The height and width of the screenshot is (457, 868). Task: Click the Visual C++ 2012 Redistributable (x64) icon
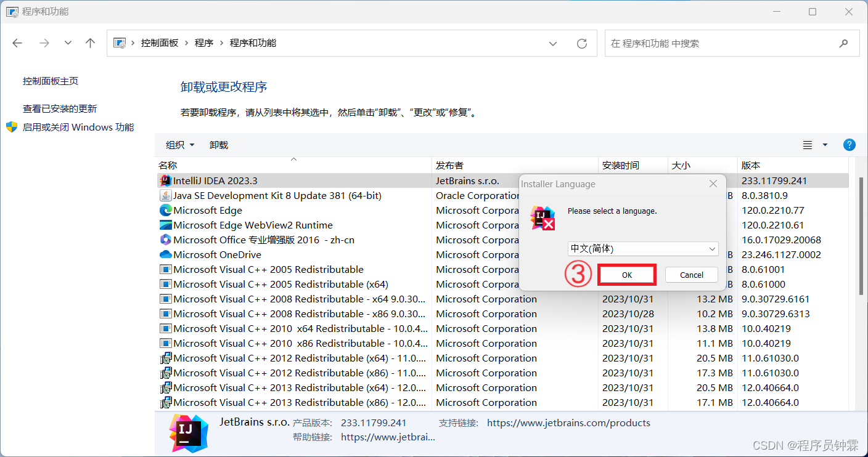[x=165, y=358]
